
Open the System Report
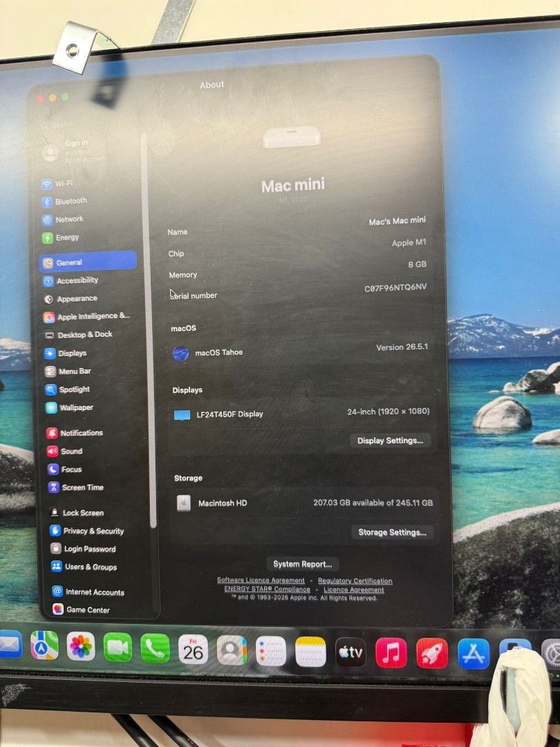[302, 564]
